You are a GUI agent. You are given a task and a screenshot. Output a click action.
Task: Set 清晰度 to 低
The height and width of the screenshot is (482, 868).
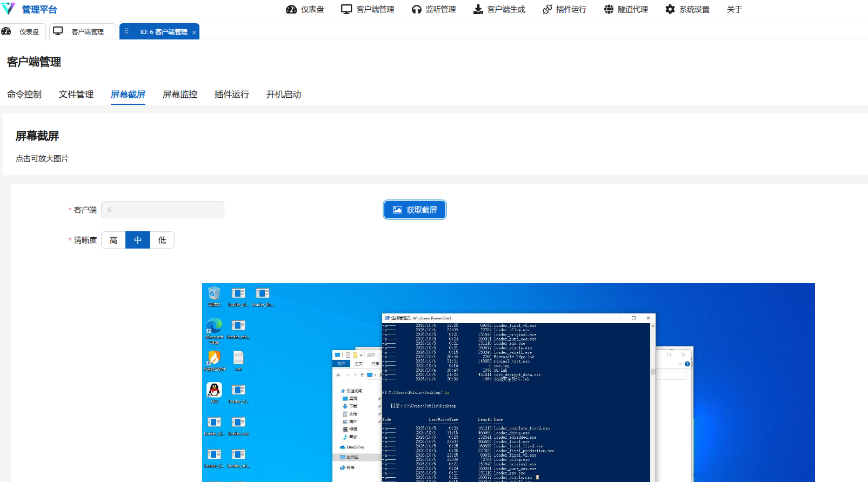pyautogui.click(x=162, y=240)
